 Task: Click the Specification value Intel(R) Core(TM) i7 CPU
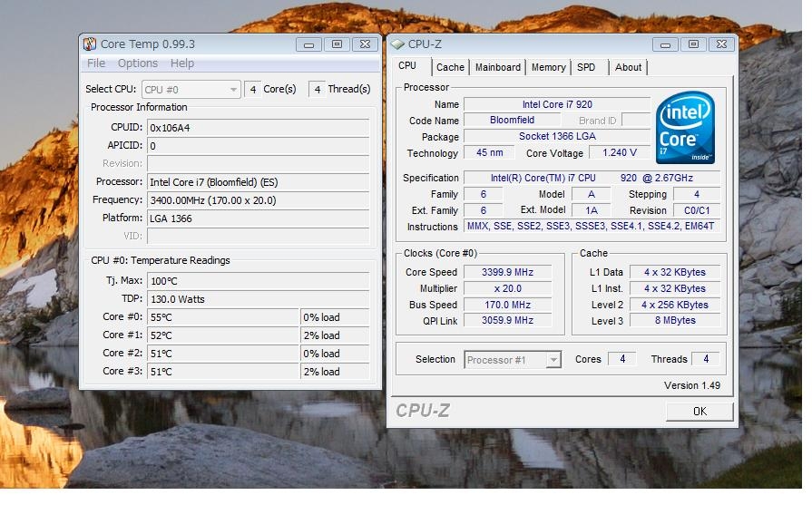(592, 178)
